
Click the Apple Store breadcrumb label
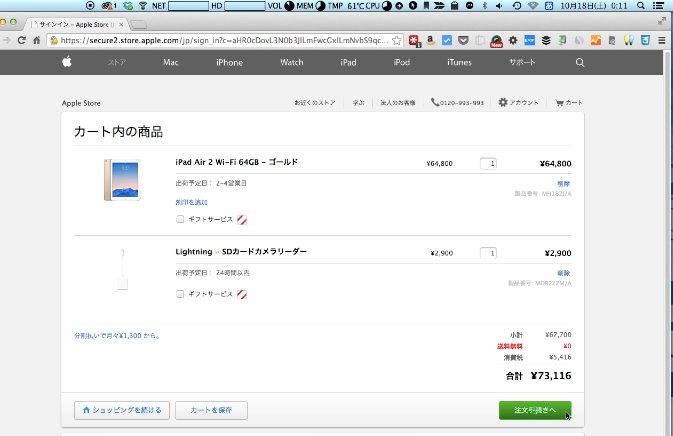tap(81, 103)
